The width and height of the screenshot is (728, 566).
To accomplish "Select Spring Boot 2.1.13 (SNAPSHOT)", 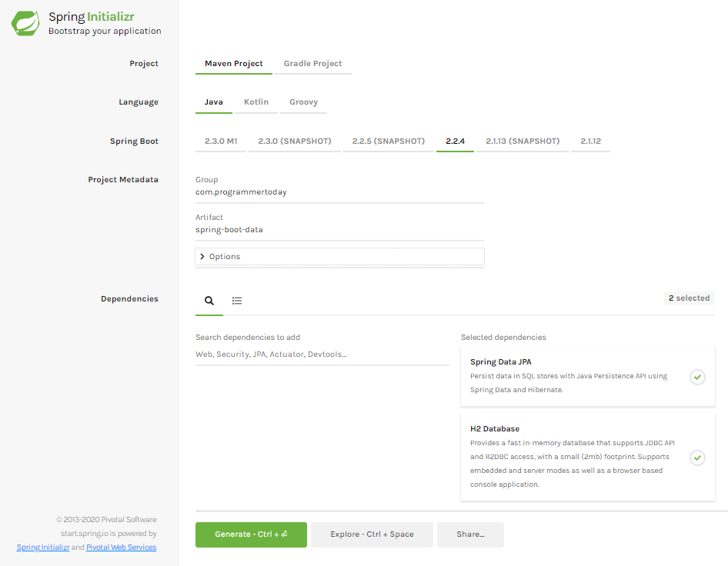I will (523, 141).
